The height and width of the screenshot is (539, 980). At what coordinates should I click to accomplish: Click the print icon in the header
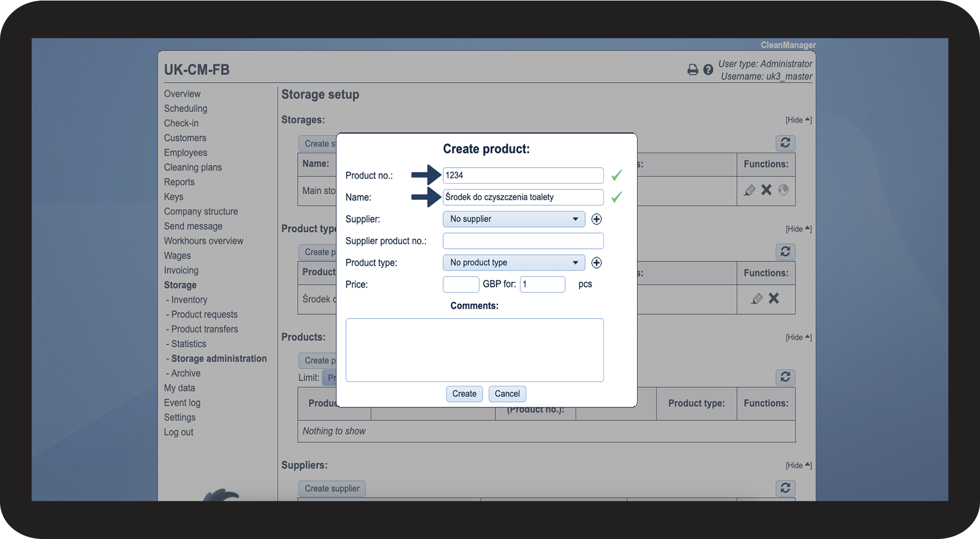[x=692, y=70]
